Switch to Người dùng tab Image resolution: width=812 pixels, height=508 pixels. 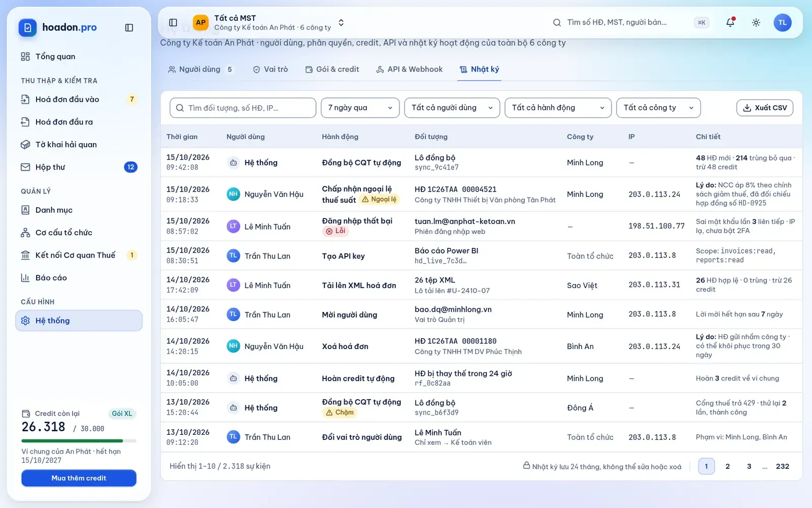(200, 69)
